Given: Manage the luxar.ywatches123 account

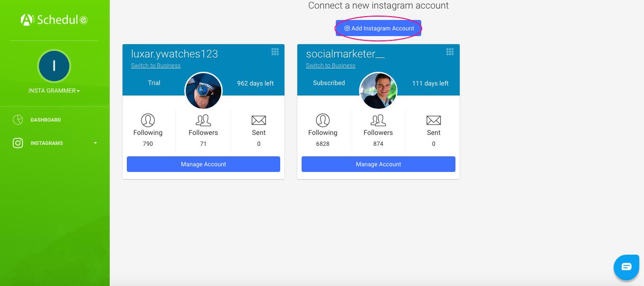Looking at the screenshot, I should (x=203, y=164).
